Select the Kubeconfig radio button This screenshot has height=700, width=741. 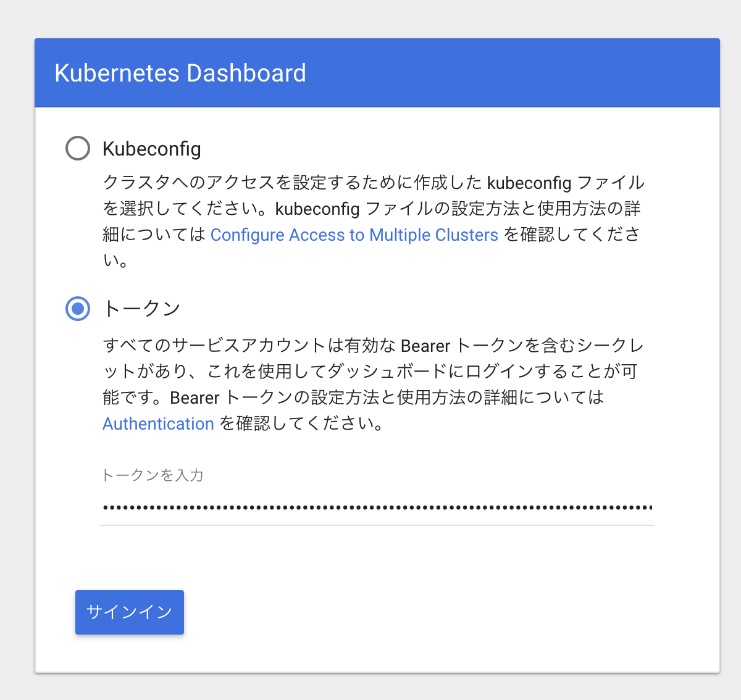point(78,148)
